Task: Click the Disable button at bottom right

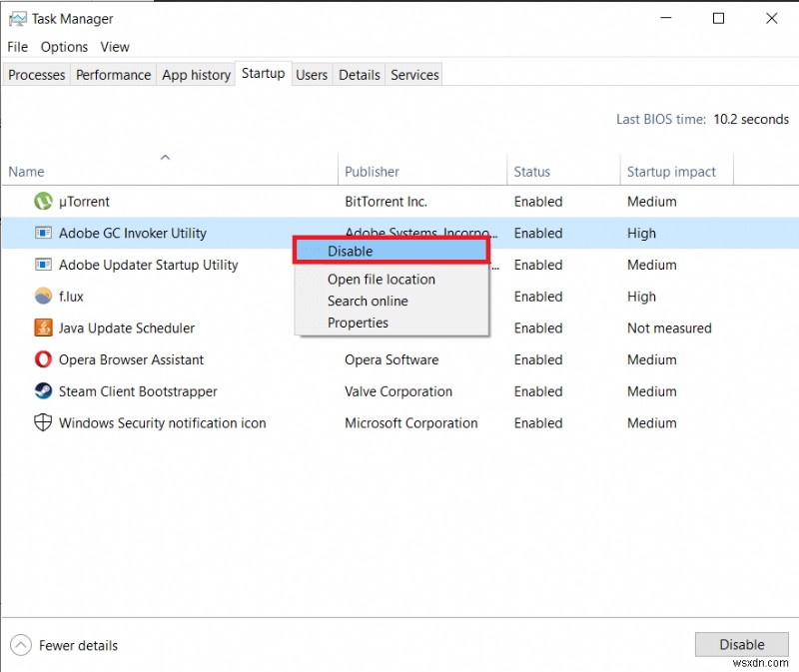Action: click(741, 644)
